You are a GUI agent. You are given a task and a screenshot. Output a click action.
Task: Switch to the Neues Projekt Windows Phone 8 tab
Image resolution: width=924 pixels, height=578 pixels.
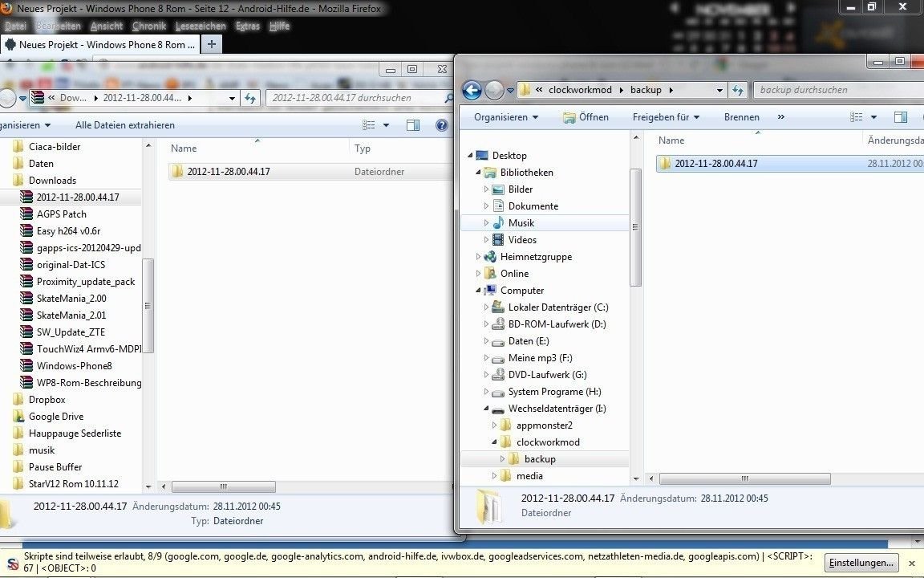tap(100, 44)
